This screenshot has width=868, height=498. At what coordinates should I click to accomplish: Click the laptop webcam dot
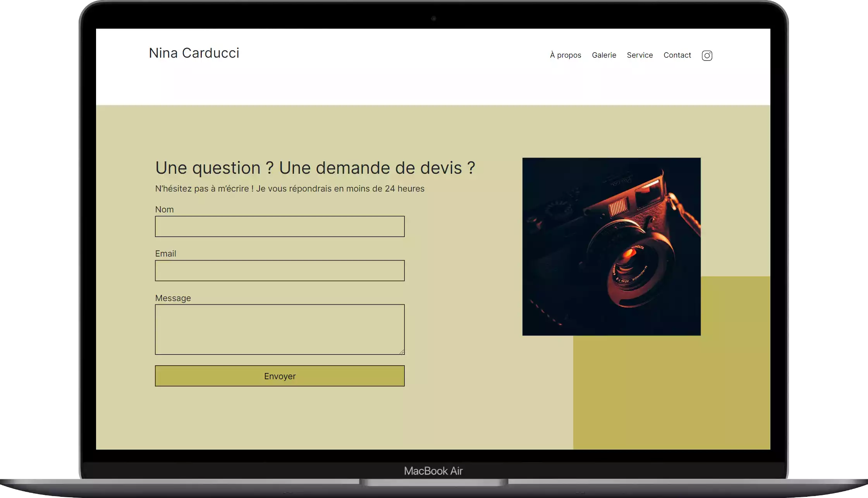tap(433, 18)
